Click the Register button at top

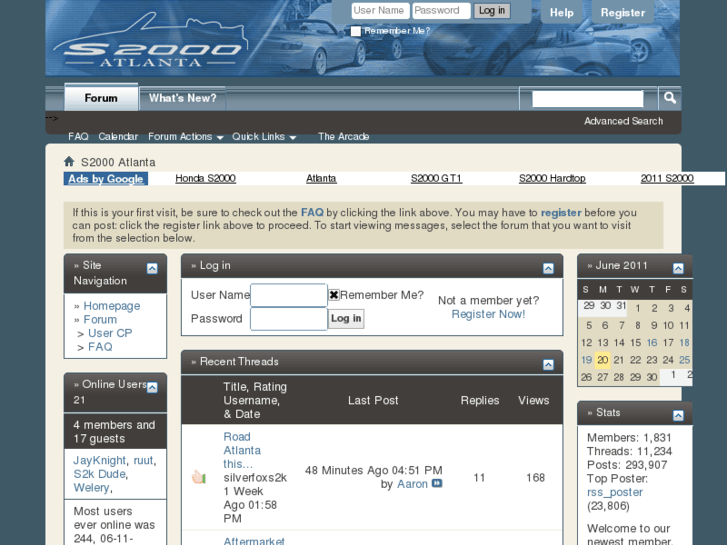[623, 13]
